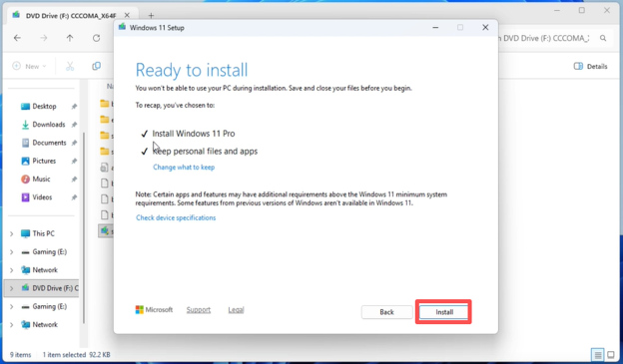Click the pin icon next to Documents
623x364 pixels.
[74, 143]
